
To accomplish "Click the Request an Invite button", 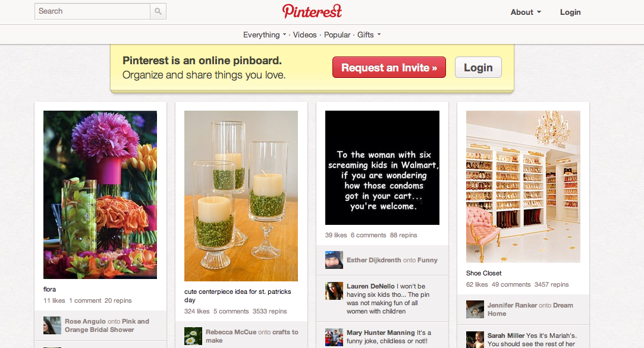I will [x=389, y=67].
